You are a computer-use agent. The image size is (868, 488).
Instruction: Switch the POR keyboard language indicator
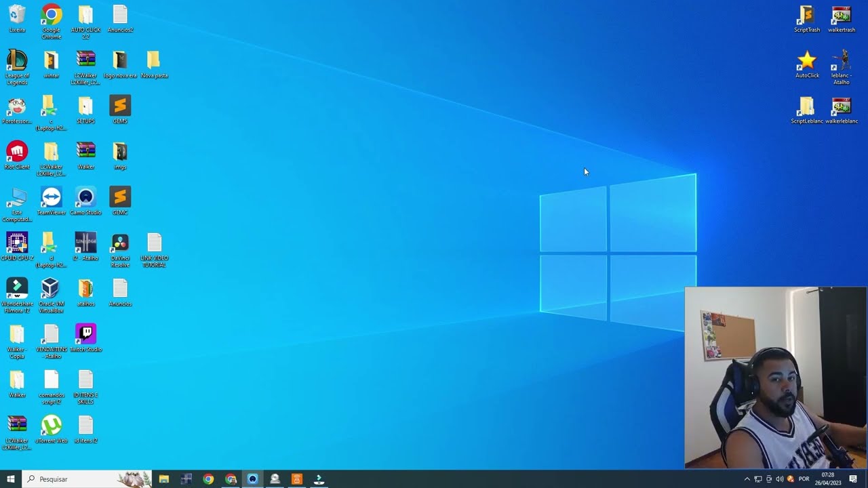[804, 479]
